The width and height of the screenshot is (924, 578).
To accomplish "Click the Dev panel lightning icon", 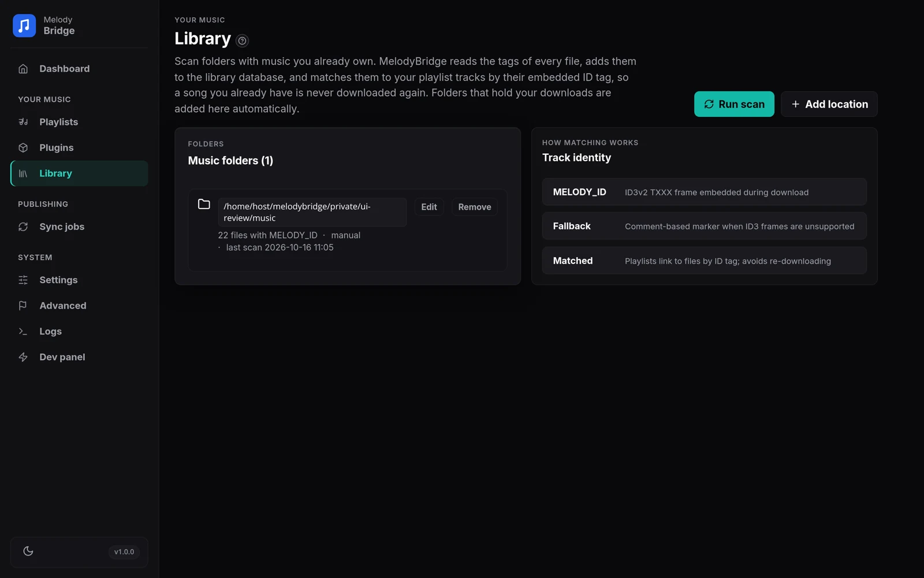I will coord(23,357).
